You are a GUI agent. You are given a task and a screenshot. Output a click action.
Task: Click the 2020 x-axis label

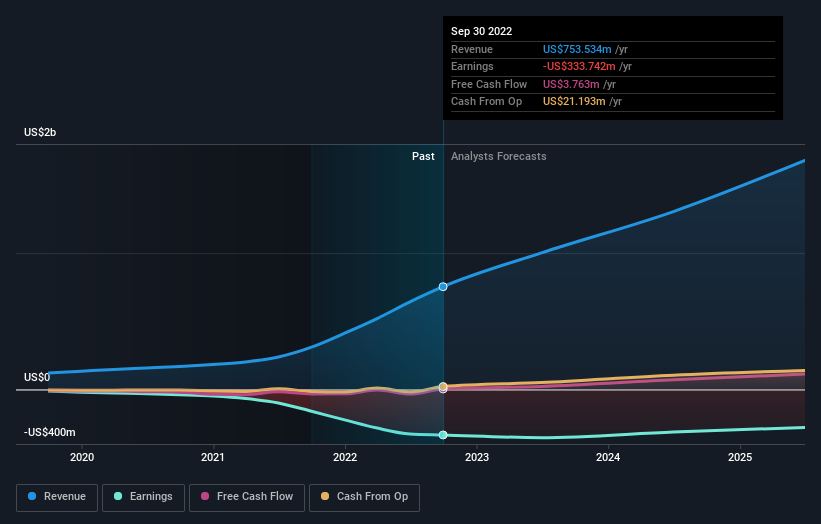(x=82, y=458)
